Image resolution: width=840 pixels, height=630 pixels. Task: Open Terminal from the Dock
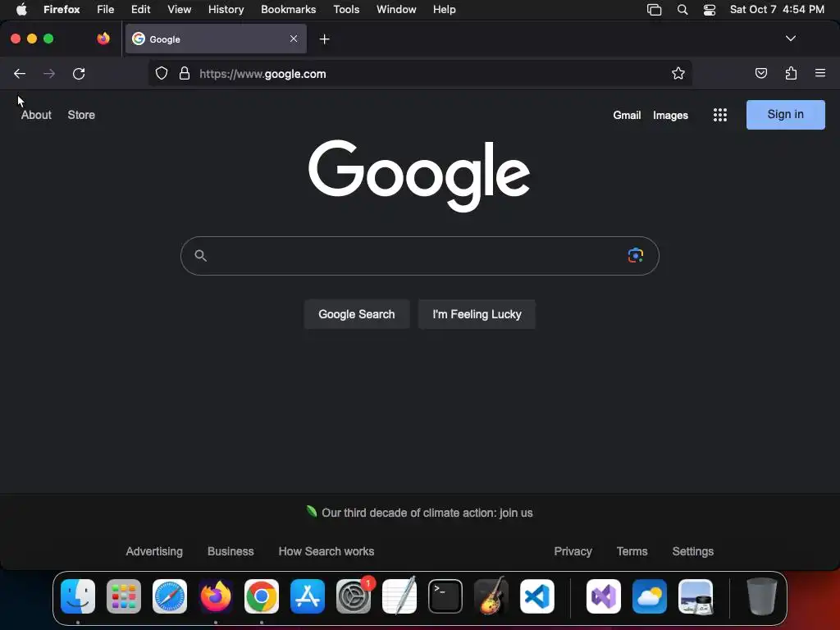click(445, 596)
